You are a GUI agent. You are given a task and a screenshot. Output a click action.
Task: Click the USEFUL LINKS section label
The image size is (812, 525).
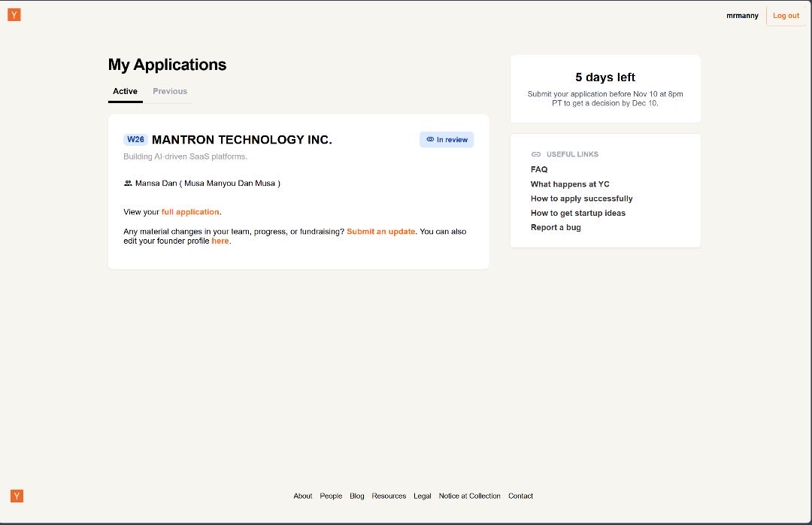click(x=572, y=154)
